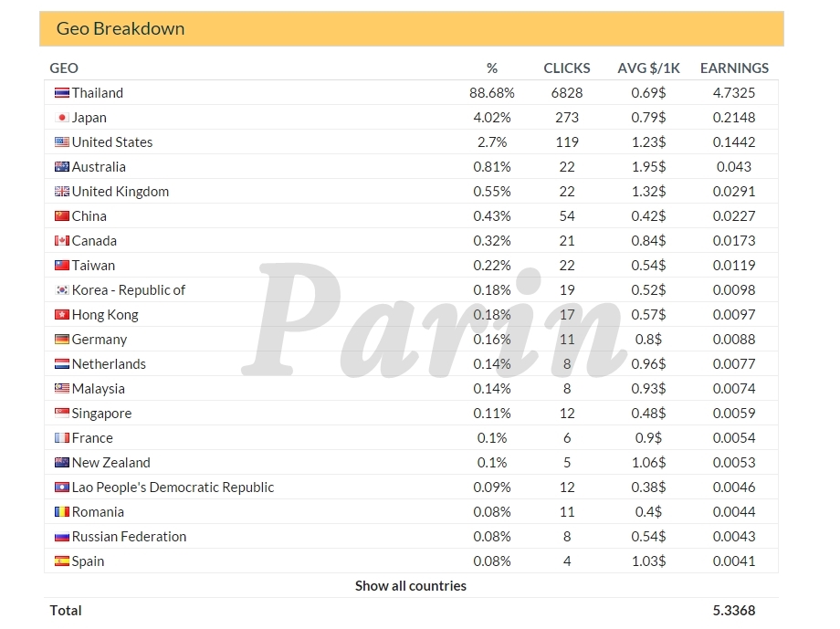Select the Russian Federation country name
Viewport: 840px width, 629px height.
[x=129, y=537]
